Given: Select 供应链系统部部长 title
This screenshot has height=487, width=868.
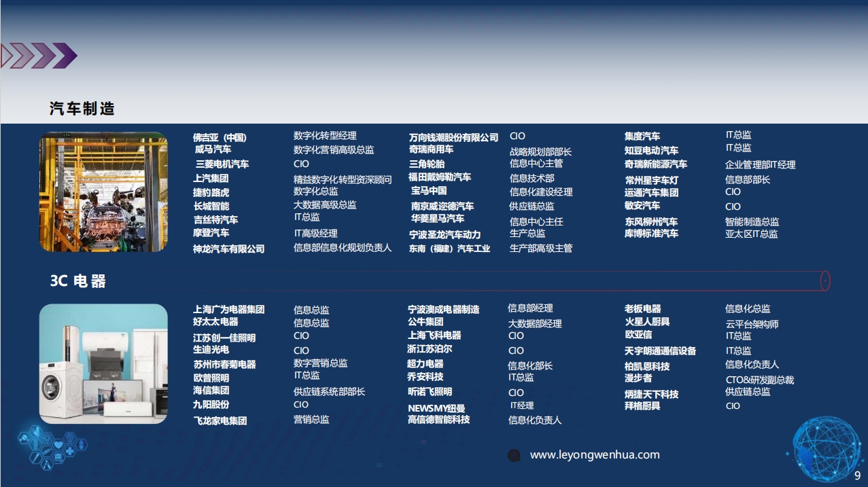Looking at the screenshot, I should pyautogui.click(x=329, y=392).
